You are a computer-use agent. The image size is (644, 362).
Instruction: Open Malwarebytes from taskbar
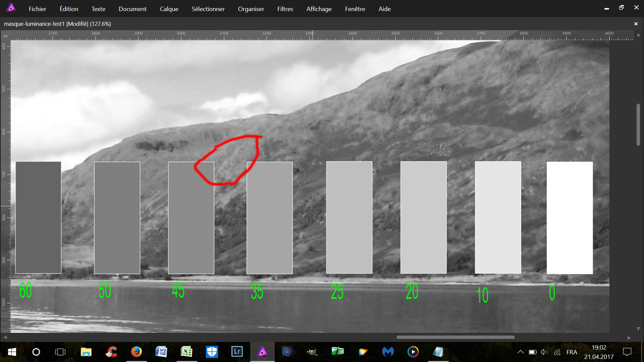point(388,352)
